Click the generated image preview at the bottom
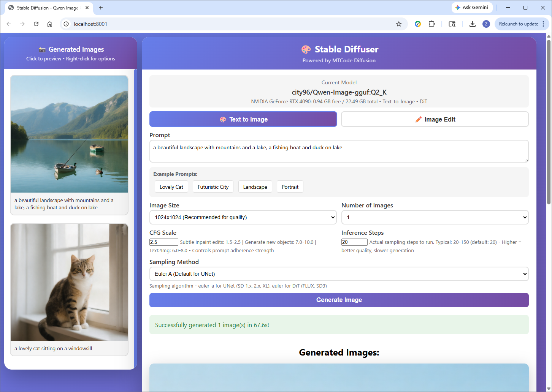The width and height of the screenshot is (552, 392). tap(339, 378)
